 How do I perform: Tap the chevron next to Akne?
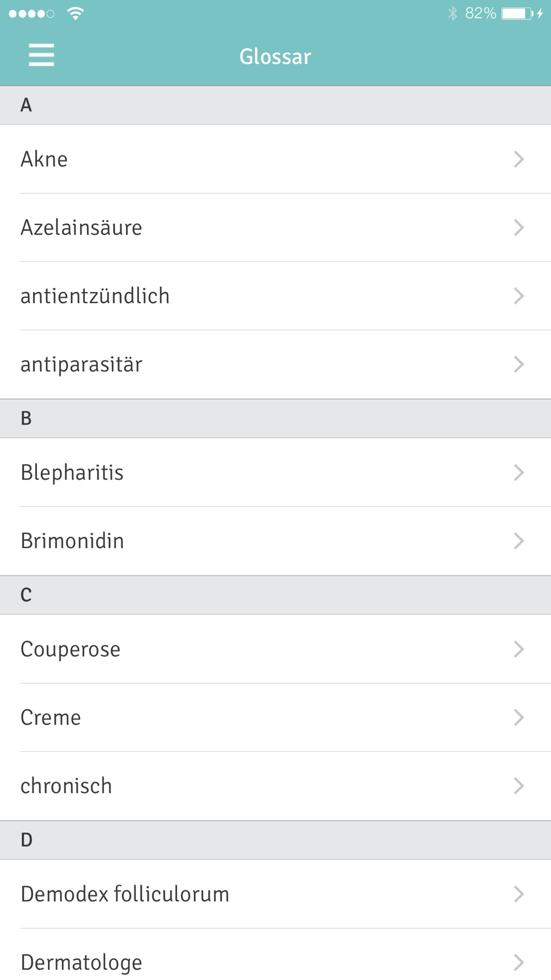point(518,159)
